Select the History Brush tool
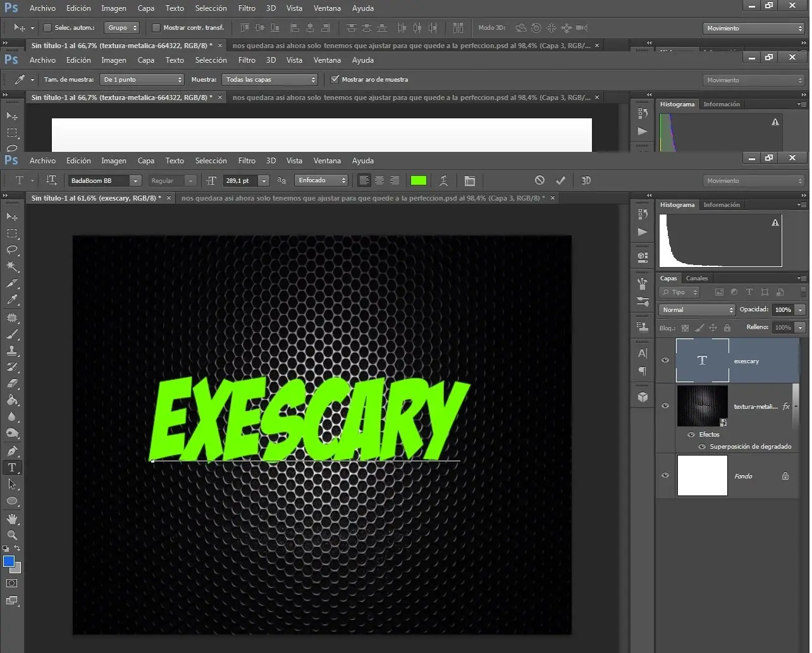Viewport: 812px width, 653px height. click(12, 367)
